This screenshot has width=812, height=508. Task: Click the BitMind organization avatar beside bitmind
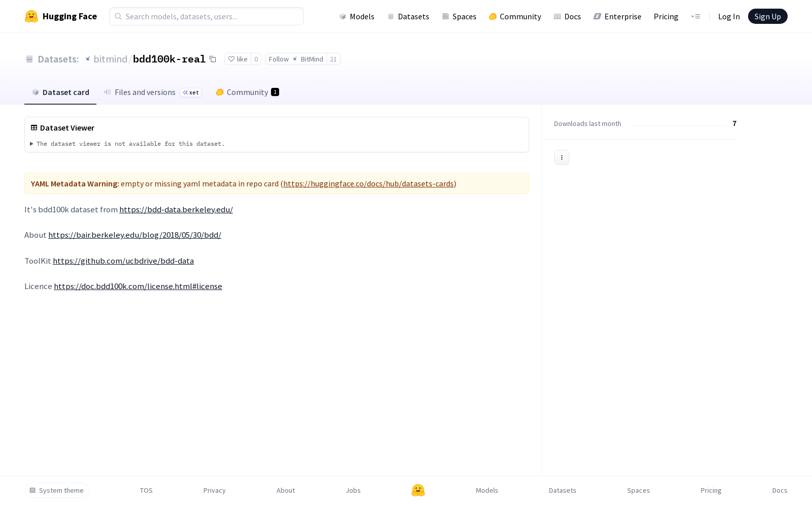[x=88, y=59]
